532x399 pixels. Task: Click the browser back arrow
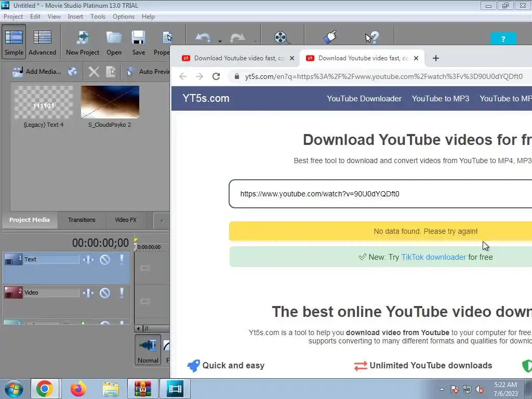pos(183,76)
